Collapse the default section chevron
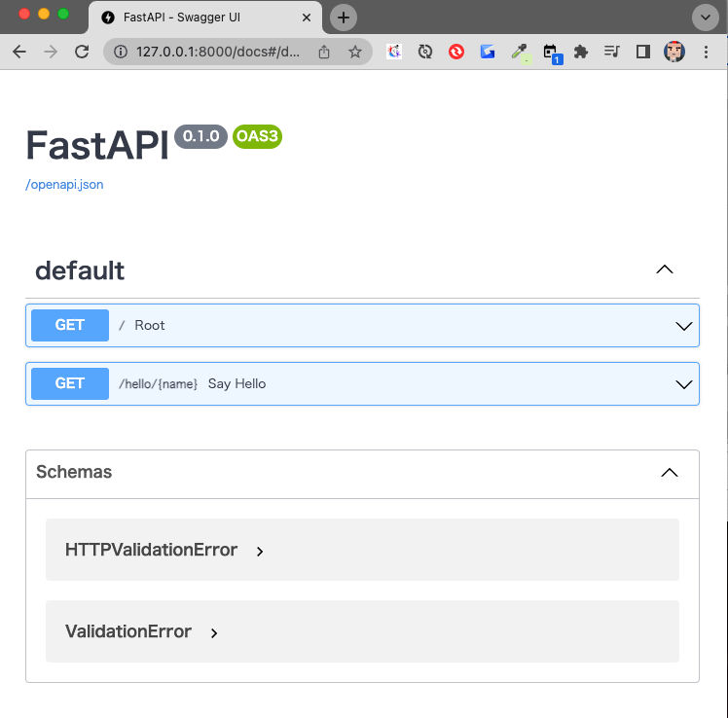This screenshot has height=718, width=728. pos(665,269)
